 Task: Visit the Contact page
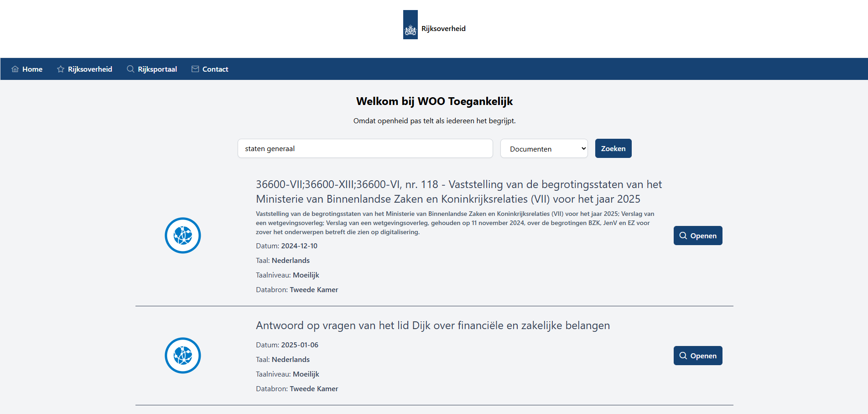pyautogui.click(x=215, y=68)
